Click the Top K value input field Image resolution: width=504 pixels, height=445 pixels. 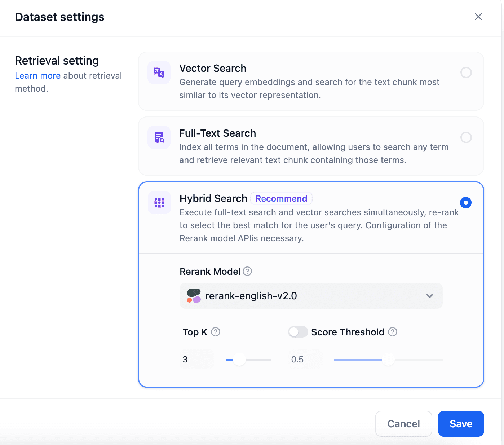(196, 360)
